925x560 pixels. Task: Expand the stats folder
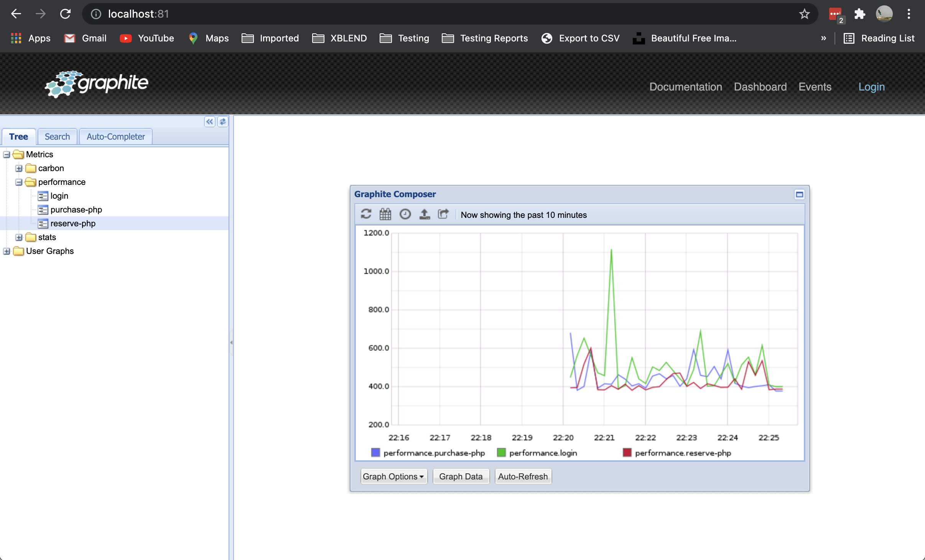[19, 237]
